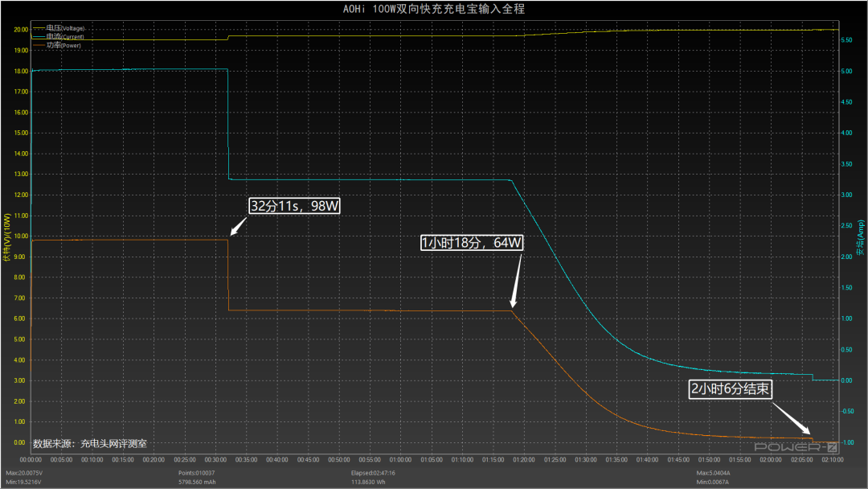
Task: Click the 00:00:00 time axis label
Action: tap(31, 460)
